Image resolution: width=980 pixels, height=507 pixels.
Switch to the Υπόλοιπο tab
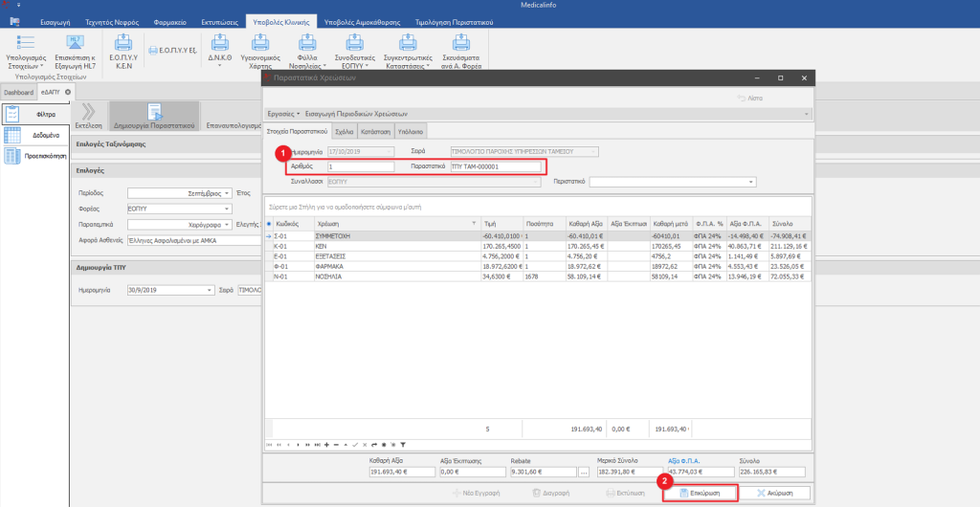click(412, 131)
